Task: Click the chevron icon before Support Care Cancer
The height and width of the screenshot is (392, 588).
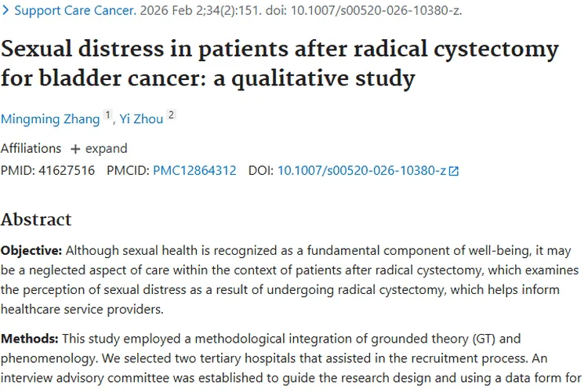Action: click(5, 12)
